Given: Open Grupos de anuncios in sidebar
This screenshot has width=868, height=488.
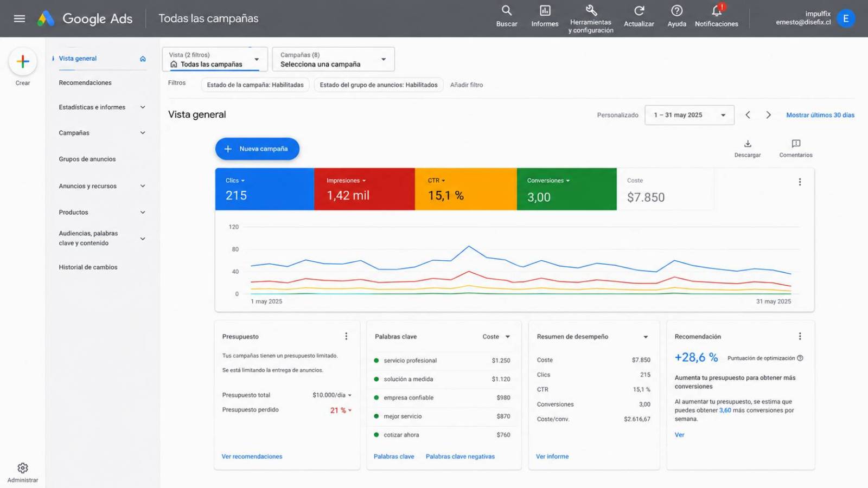Looking at the screenshot, I should tap(87, 159).
